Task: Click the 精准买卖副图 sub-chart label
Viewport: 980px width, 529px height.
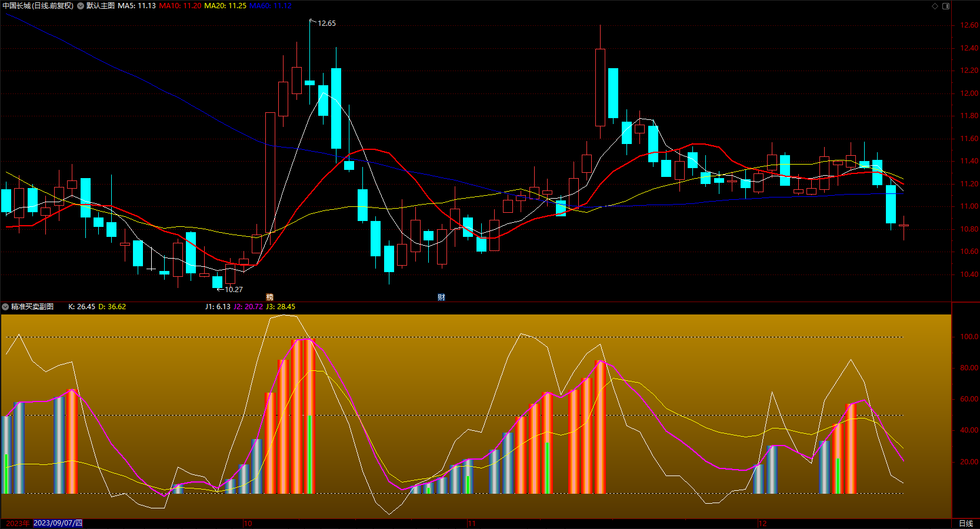Action: coord(32,307)
